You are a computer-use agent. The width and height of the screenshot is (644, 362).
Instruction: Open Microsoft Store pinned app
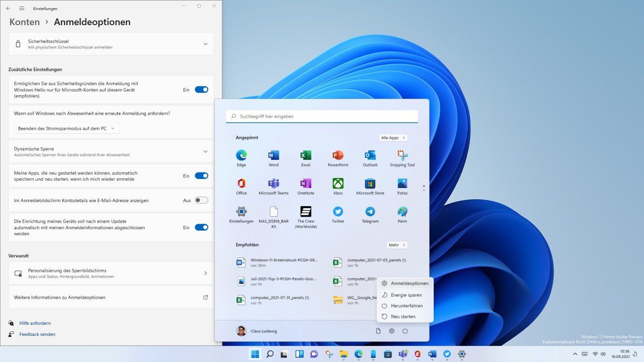pos(370,186)
